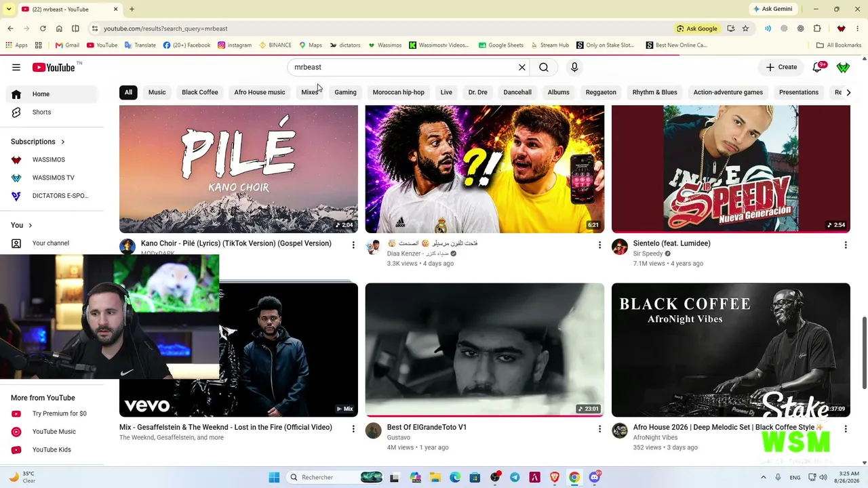Open the browser home button
The width and height of the screenshot is (868, 488).
[x=59, y=28]
